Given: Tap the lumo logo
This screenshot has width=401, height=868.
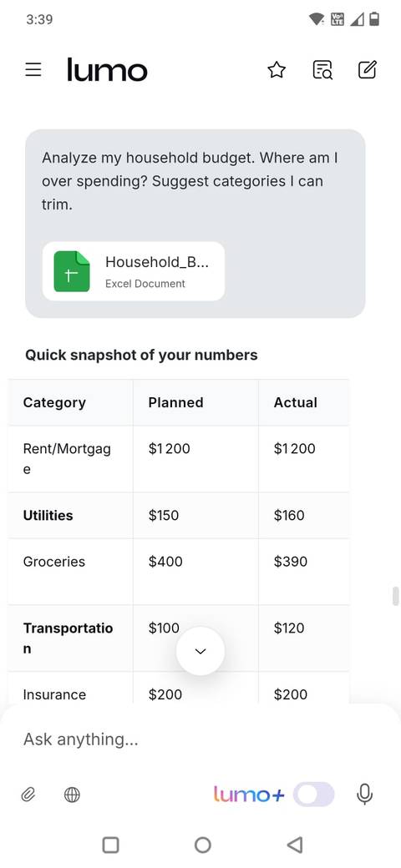Looking at the screenshot, I should point(107,70).
